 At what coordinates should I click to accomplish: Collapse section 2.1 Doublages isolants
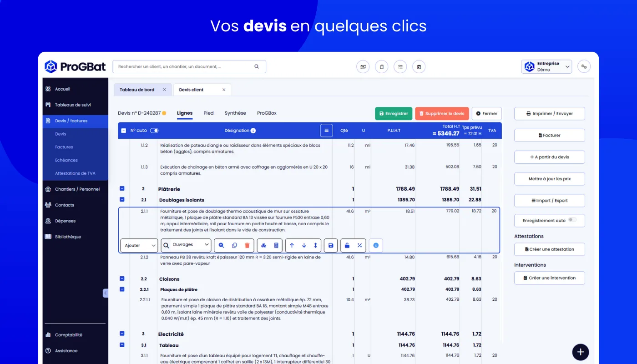tap(122, 199)
